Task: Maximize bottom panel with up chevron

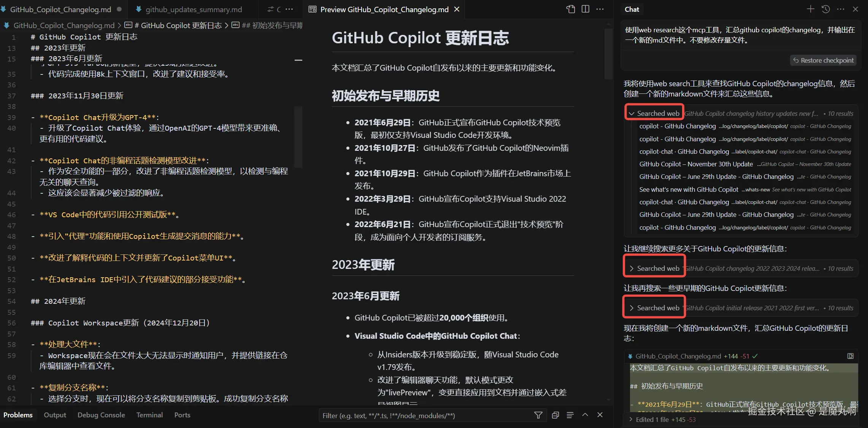Action: pos(585,415)
